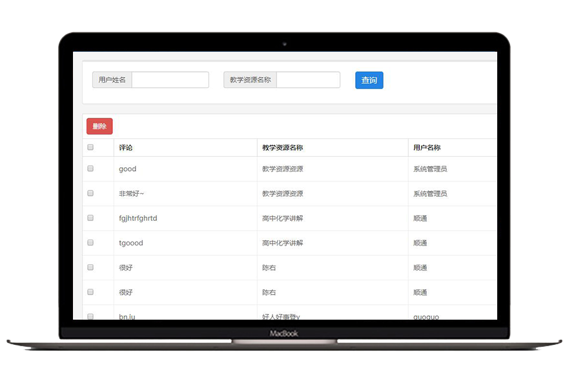Check the box for the "good" comment row
The width and height of the screenshot is (576, 392).
[90, 169]
